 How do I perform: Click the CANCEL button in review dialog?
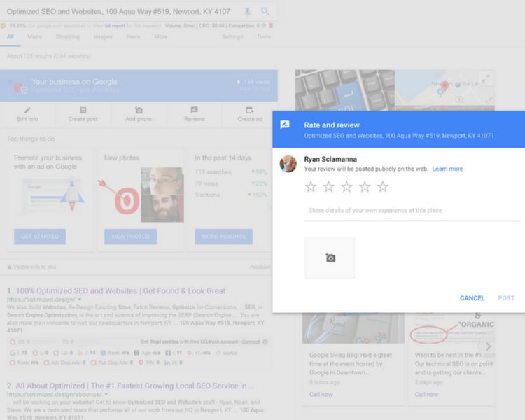472,298
